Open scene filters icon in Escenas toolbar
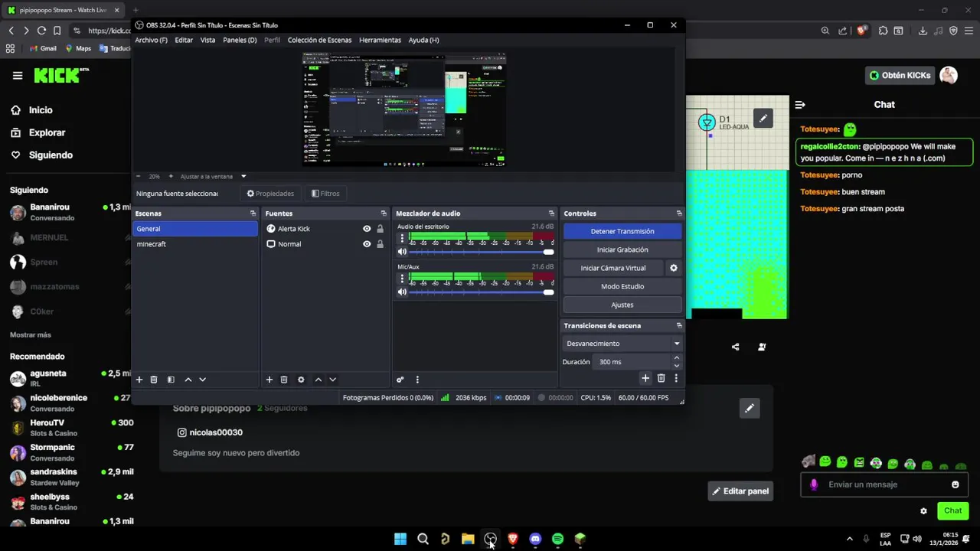Viewport: 980px width, 551px height. (171, 380)
